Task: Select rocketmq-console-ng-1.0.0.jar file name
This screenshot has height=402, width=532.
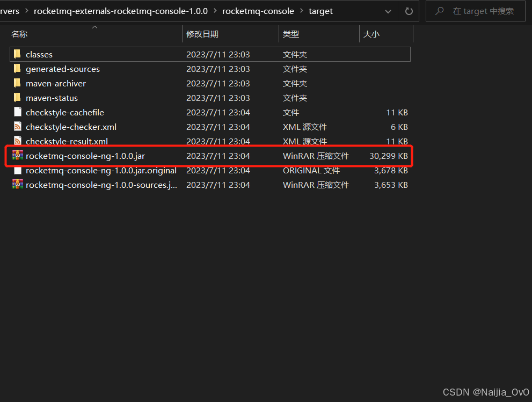Action: (85, 156)
